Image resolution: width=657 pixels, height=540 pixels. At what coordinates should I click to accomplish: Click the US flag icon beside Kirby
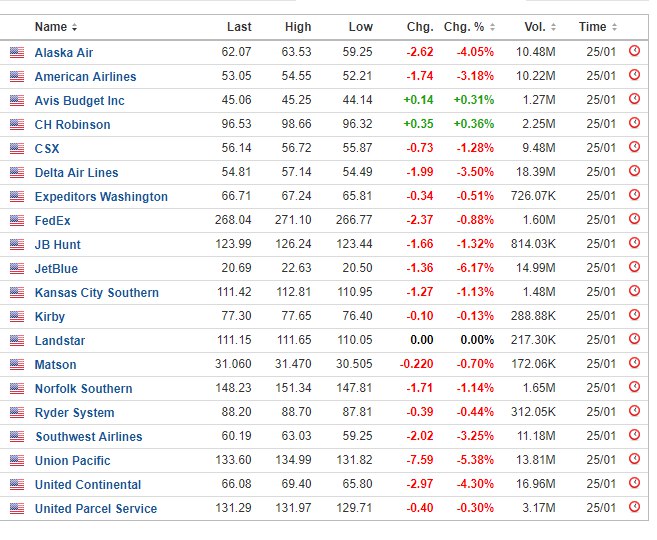[17, 316]
